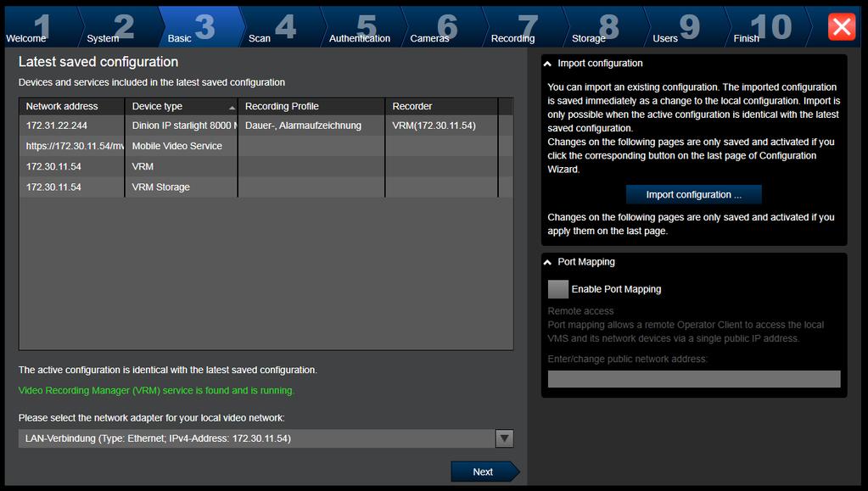Collapse the Import configuration section
The image size is (868, 491).
pyautogui.click(x=547, y=64)
